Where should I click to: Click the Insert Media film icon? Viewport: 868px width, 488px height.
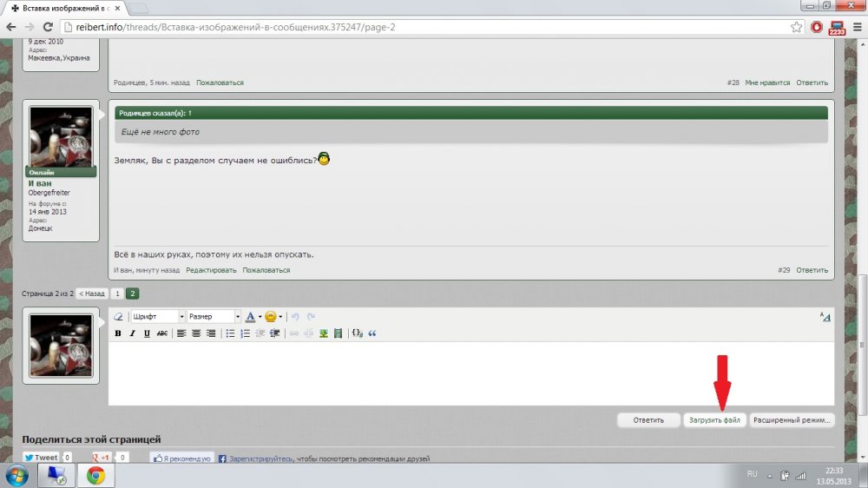tap(338, 333)
